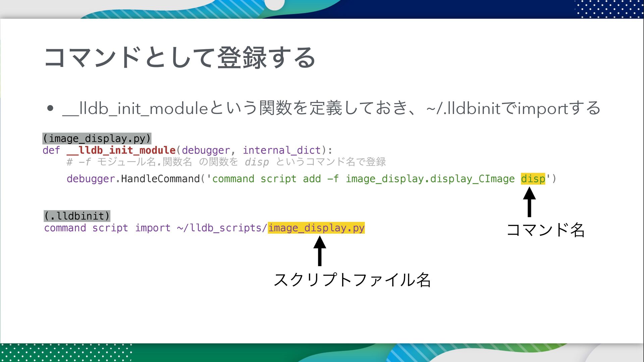Viewport: 644px width, 362px height.
Task: Select the yellow highlighted word disp
Action: click(x=533, y=179)
